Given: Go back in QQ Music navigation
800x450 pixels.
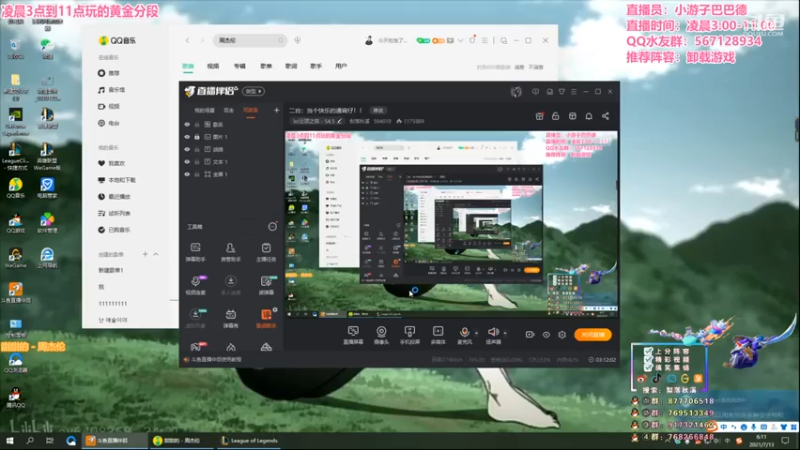Looking at the screenshot, I should [188, 40].
